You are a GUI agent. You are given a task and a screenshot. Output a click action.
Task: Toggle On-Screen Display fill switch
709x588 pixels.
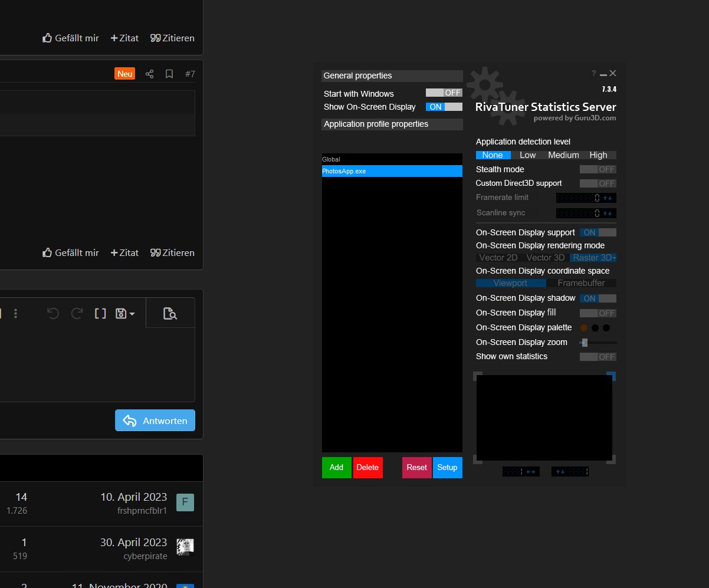(598, 313)
